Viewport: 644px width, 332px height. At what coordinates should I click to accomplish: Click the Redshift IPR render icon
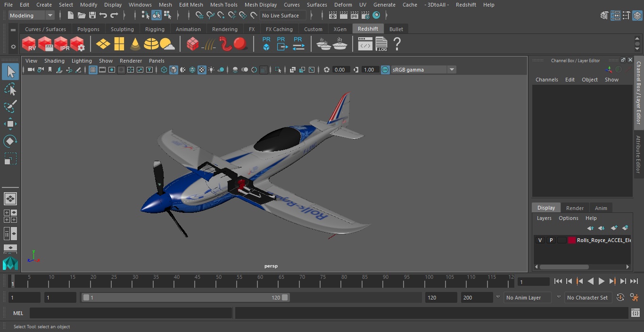point(61,44)
